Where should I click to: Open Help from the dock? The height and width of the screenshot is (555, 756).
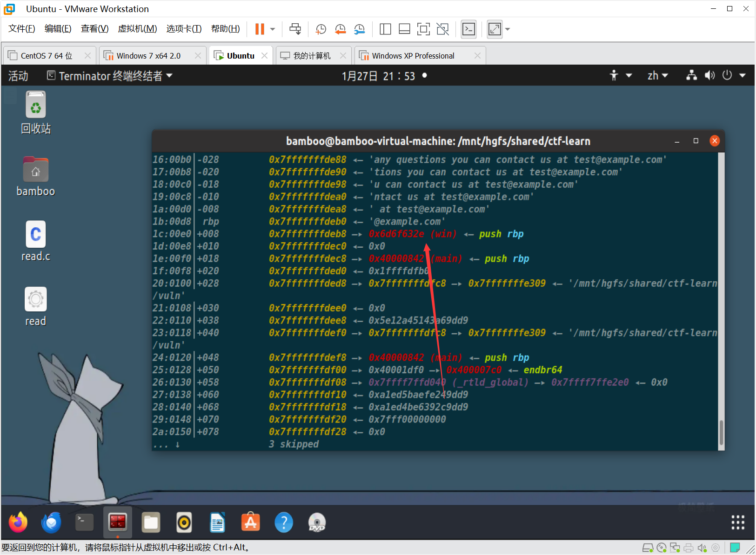pyautogui.click(x=284, y=522)
